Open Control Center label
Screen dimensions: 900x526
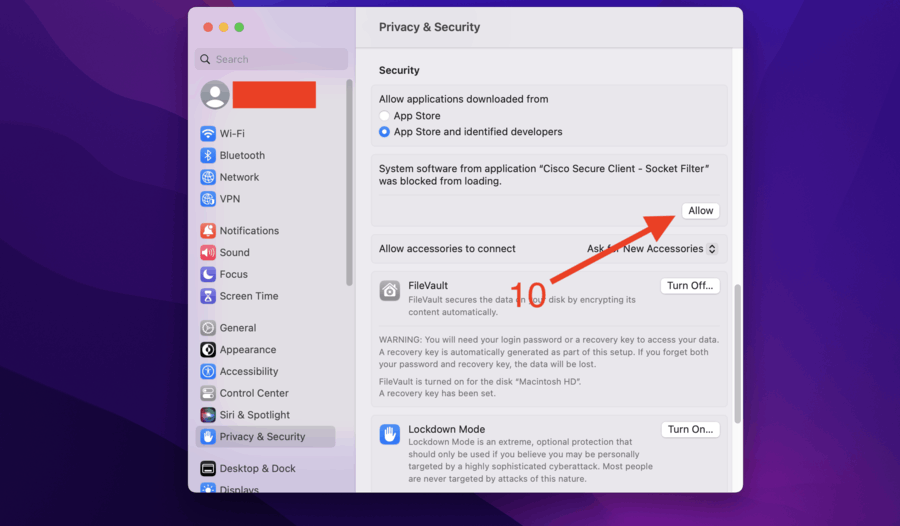tap(254, 393)
